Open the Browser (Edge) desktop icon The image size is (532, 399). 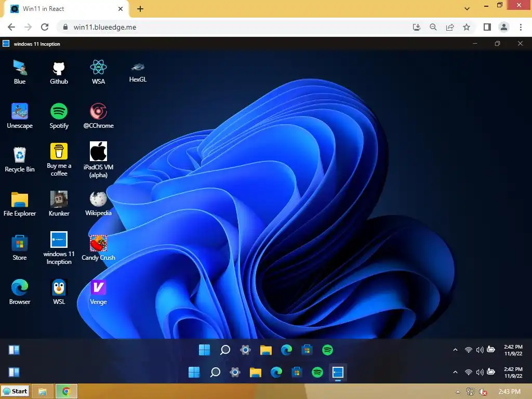pos(20,292)
